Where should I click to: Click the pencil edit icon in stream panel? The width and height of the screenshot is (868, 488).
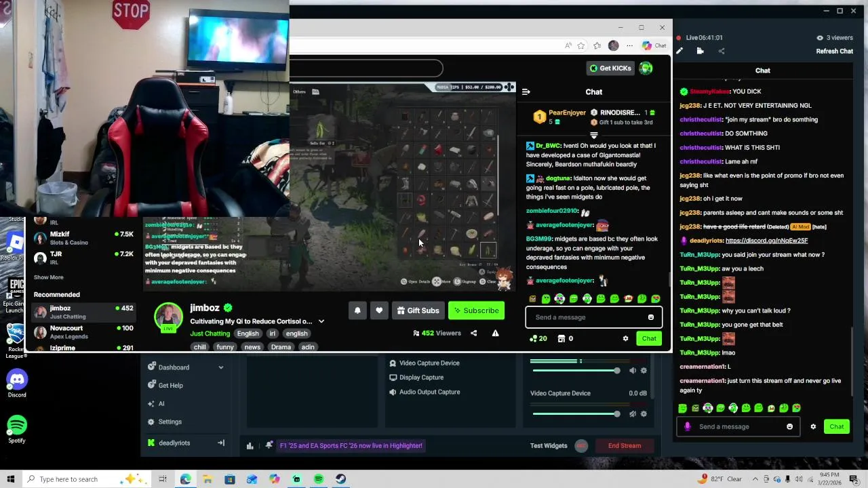[679, 51]
